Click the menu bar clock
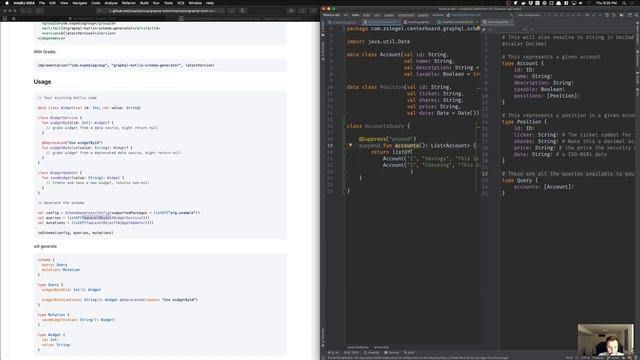This screenshot has width=640, height=360. [606, 3]
